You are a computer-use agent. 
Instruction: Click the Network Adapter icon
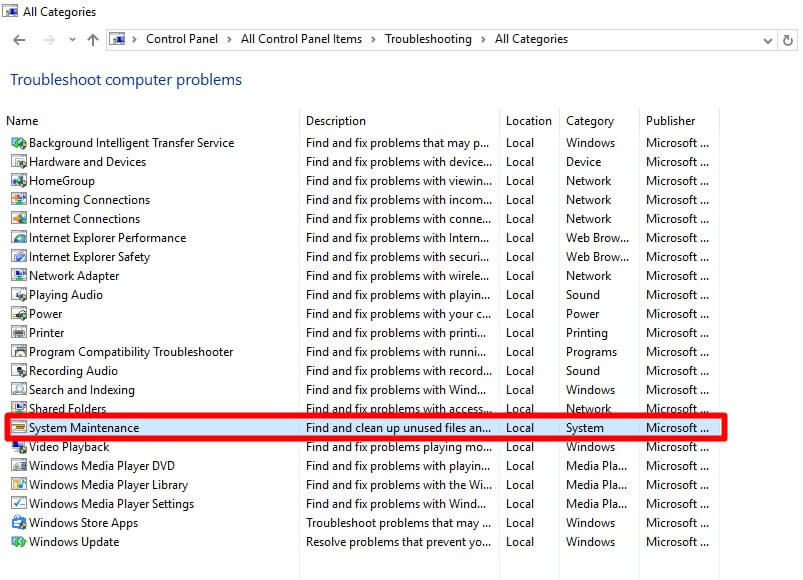coord(19,276)
